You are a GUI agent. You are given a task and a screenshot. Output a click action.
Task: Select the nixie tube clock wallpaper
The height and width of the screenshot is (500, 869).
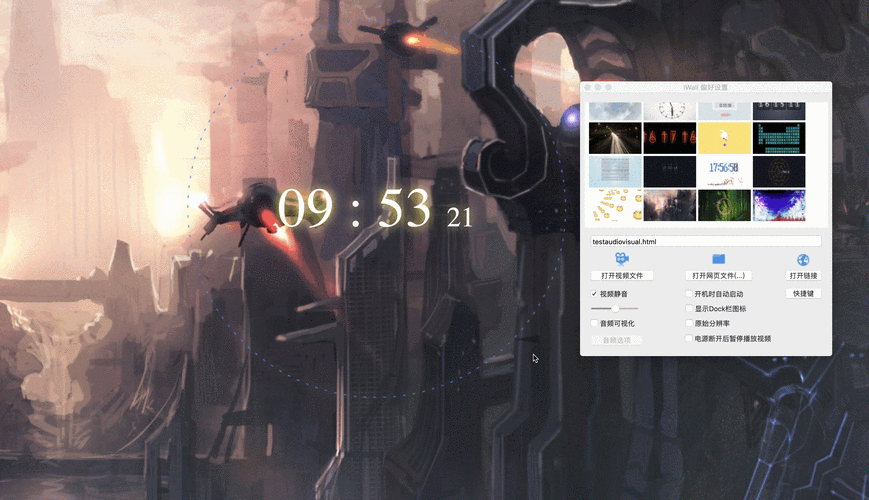click(670, 138)
